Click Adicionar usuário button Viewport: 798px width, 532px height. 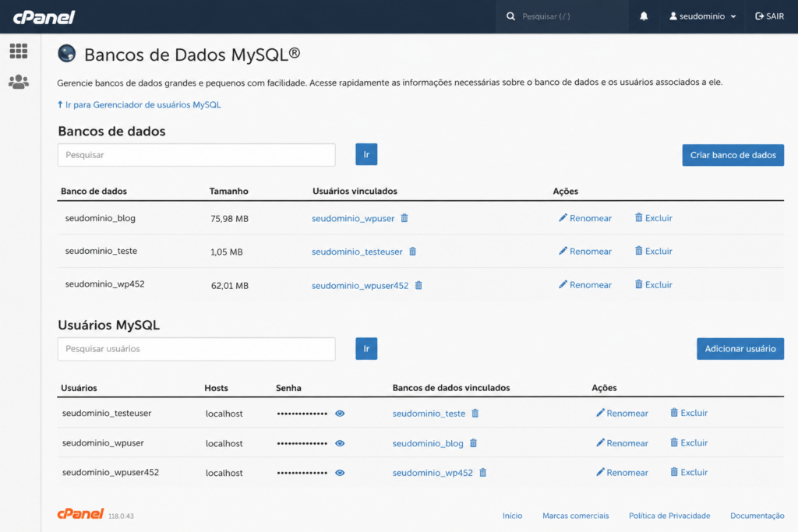click(x=740, y=349)
